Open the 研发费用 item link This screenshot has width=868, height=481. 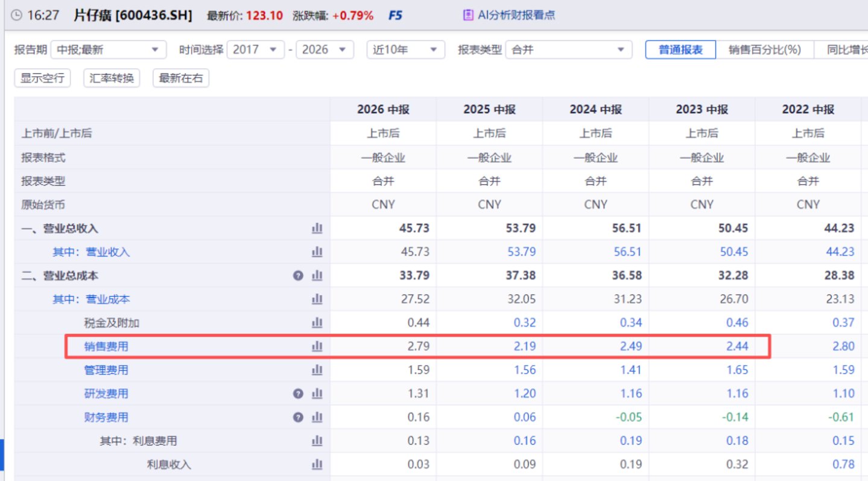coord(106,393)
